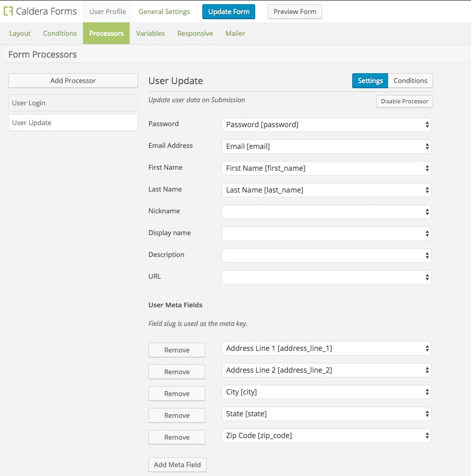Screen dimensions: 471x476
Task: Click the Password label
Action: 163,124
